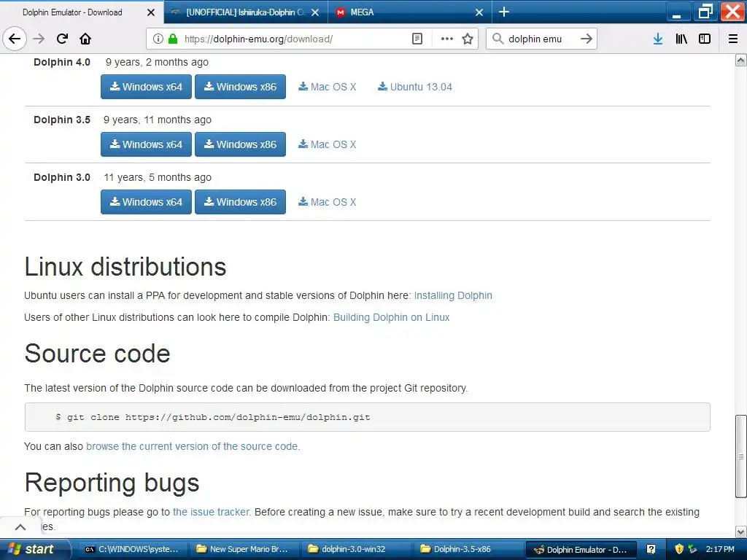Download Dolphin 3.0 for Mac OS X
The height and width of the screenshot is (560, 747).
pos(328,202)
